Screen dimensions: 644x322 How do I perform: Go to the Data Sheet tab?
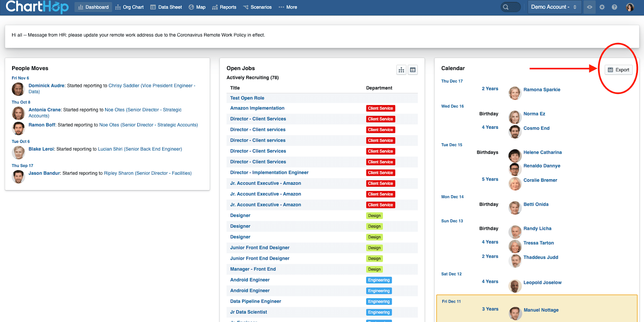(166, 7)
